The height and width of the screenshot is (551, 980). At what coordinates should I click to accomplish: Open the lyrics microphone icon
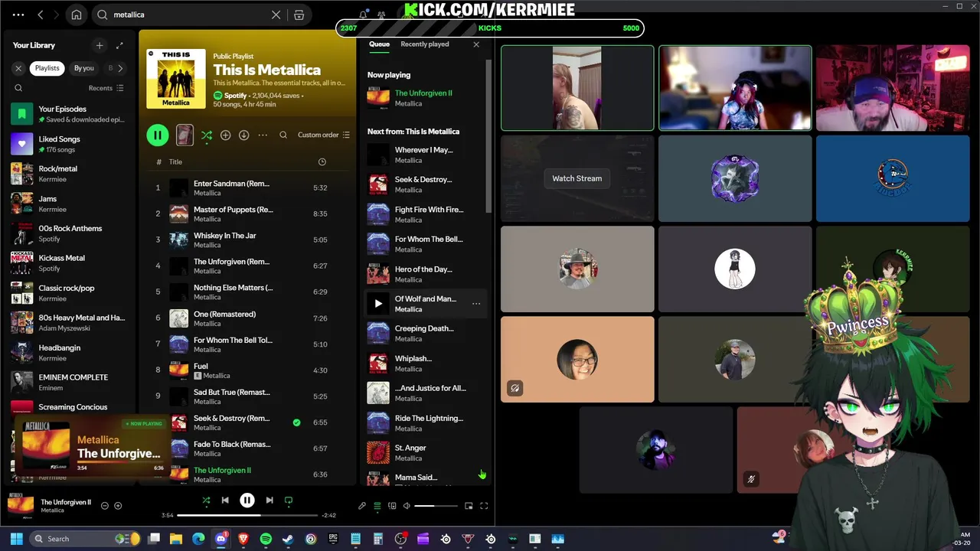click(362, 506)
